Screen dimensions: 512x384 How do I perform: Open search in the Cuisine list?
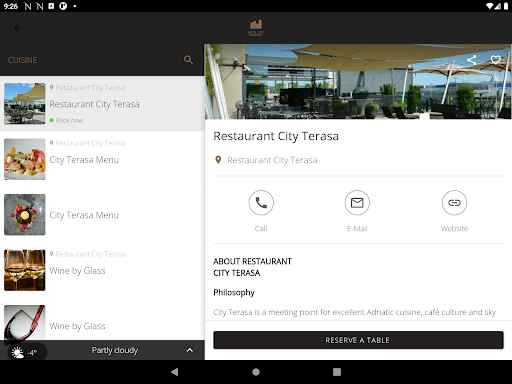click(188, 60)
